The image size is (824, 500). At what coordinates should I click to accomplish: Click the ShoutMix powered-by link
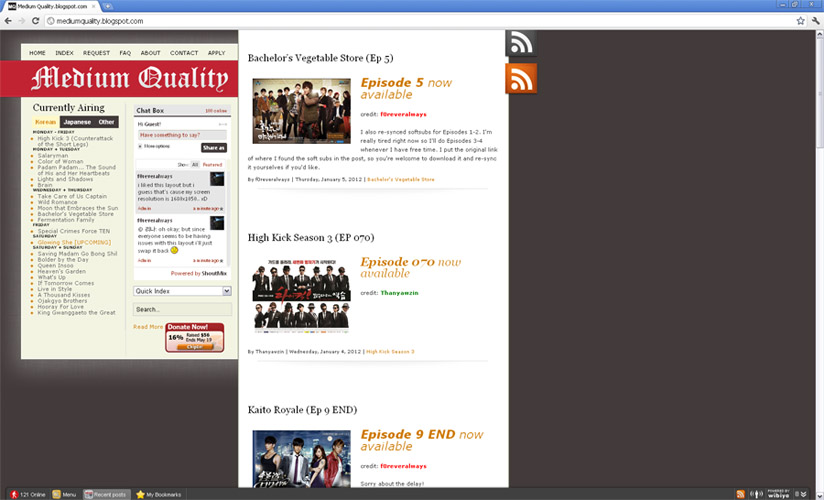[214, 273]
